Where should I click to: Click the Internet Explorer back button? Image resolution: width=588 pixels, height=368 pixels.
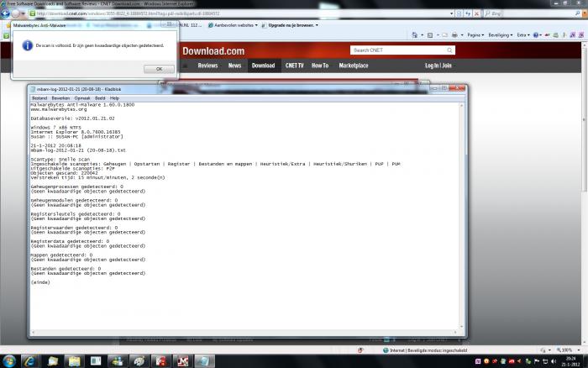coord(5,13)
